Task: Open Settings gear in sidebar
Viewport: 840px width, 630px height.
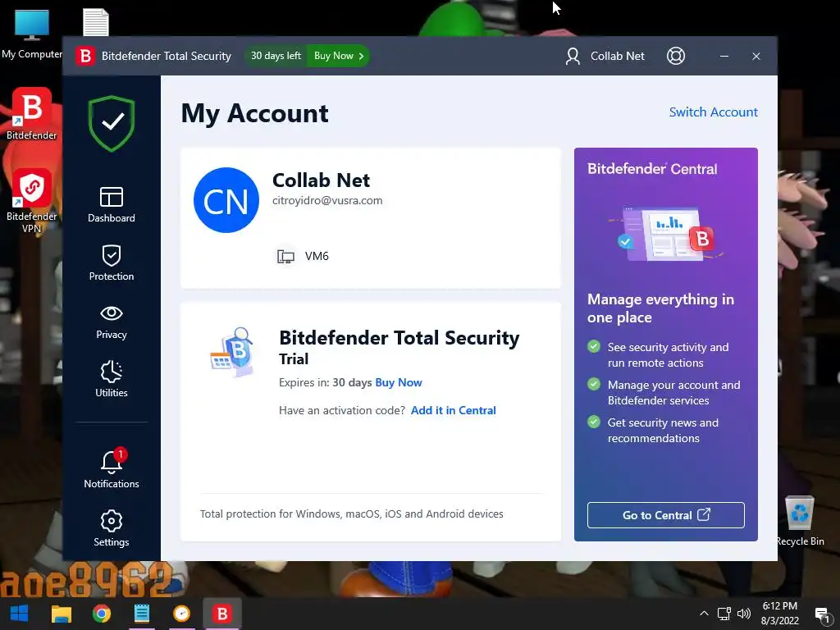Action: [x=112, y=528]
